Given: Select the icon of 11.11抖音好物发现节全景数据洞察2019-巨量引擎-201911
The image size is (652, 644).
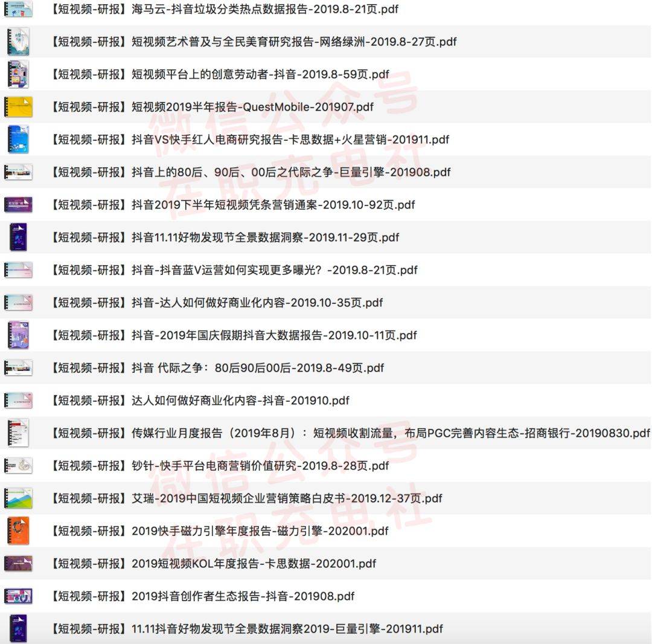Looking at the screenshot, I should [18, 629].
